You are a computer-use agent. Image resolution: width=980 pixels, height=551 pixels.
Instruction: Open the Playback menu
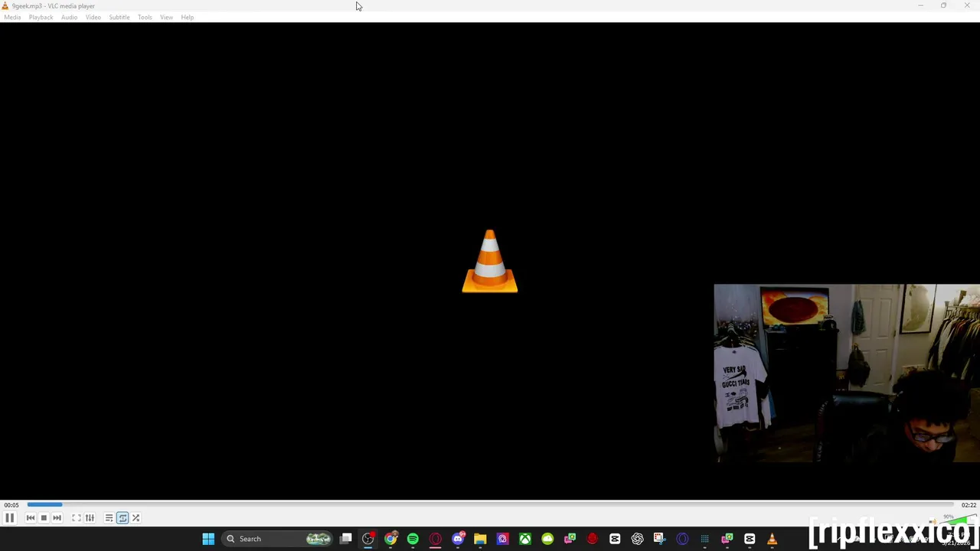click(41, 17)
